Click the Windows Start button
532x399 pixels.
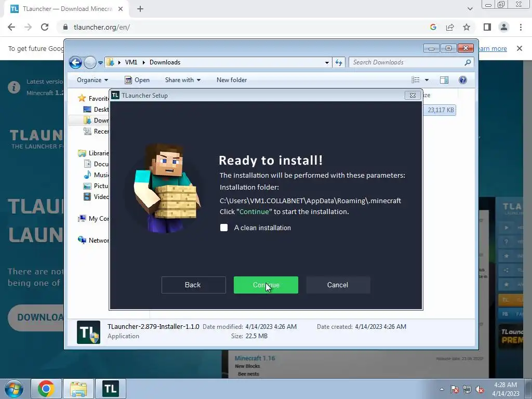(14, 389)
